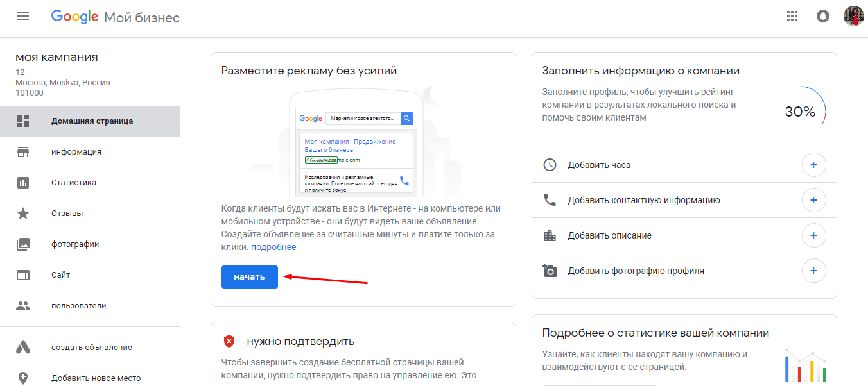
Task: Click the Разместите рекламу без усилий heading
Action: (x=309, y=71)
